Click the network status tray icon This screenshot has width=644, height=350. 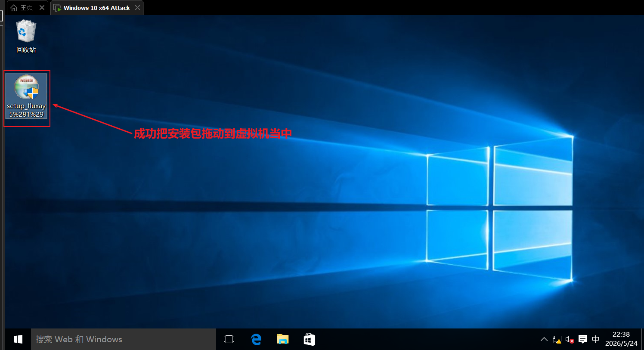[x=557, y=340]
